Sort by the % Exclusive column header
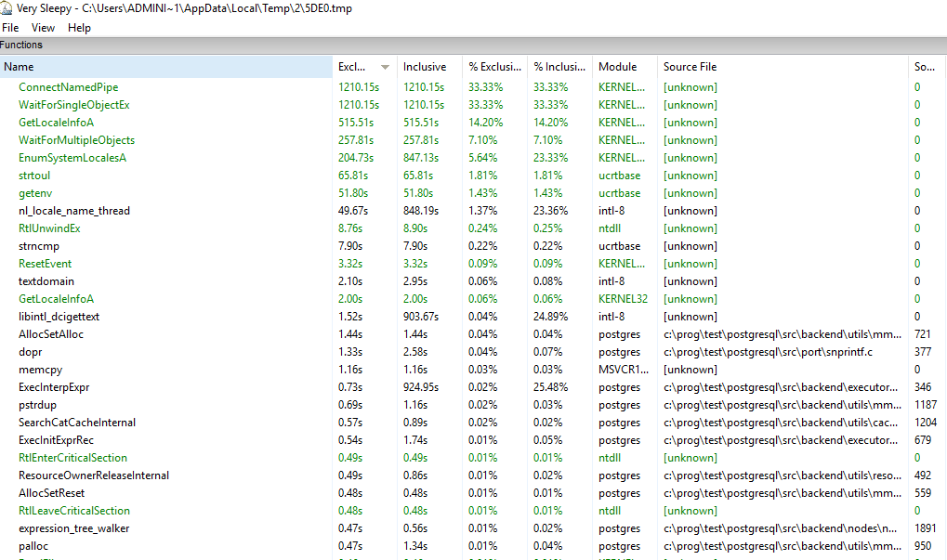The width and height of the screenshot is (947, 560). [x=493, y=67]
